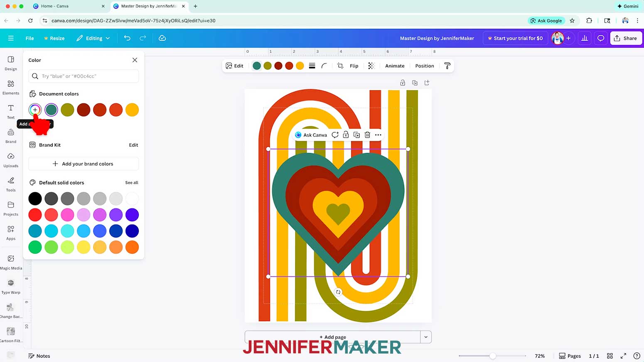Click the cloud save status icon
Image resolution: width=644 pixels, height=362 pixels.
[x=162, y=38]
